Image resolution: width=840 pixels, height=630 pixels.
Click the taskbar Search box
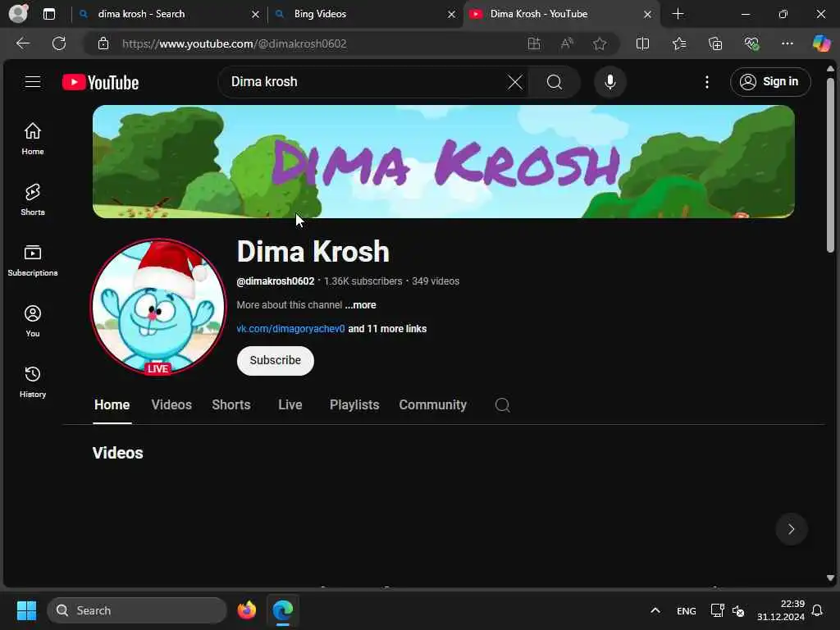pyautogui.click(x=137, y=610)
